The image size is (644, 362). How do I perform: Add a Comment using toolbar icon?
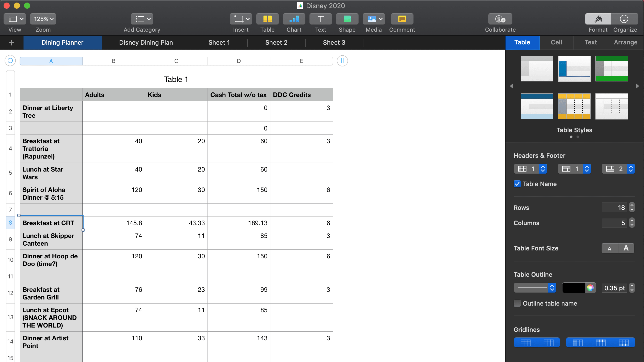[x=402, y=19]
